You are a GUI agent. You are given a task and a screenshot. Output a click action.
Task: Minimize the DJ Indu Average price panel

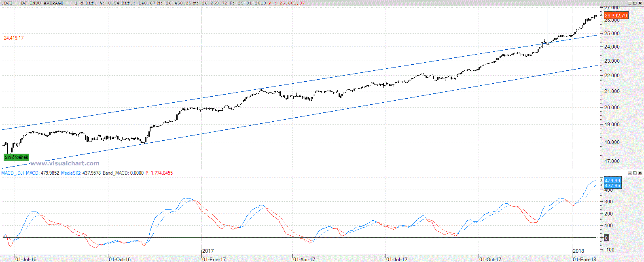point(630,3)
